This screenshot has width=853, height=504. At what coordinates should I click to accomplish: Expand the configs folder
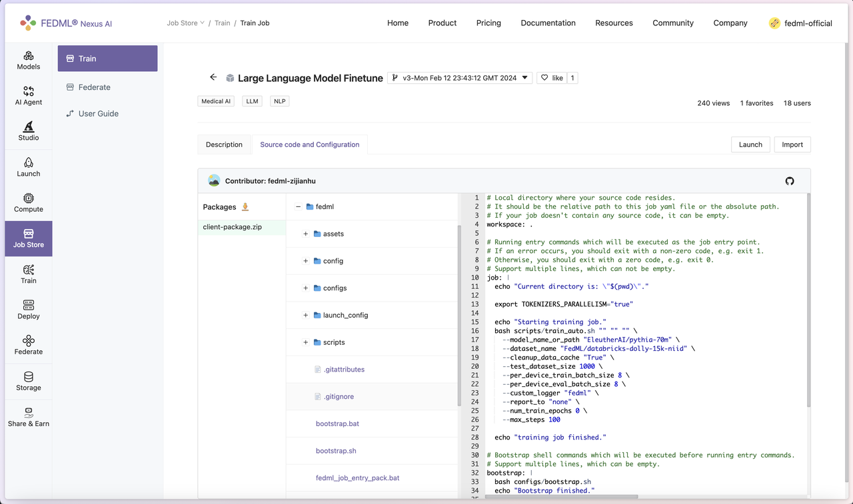pos(305,288)
